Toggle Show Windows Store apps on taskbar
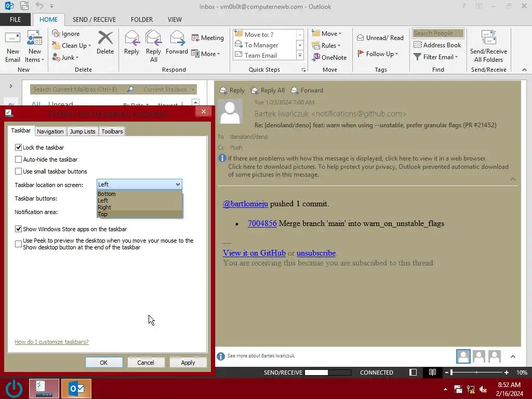Image resolution: width=532 pixels, height=399 pixels. coord(18,229)
